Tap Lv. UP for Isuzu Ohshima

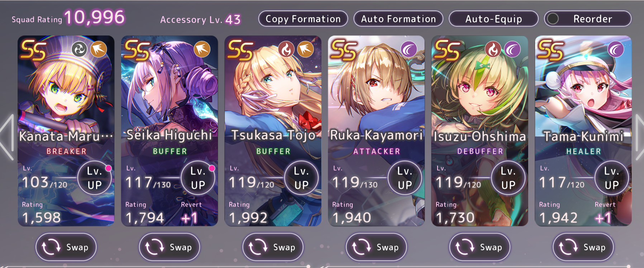508,178
